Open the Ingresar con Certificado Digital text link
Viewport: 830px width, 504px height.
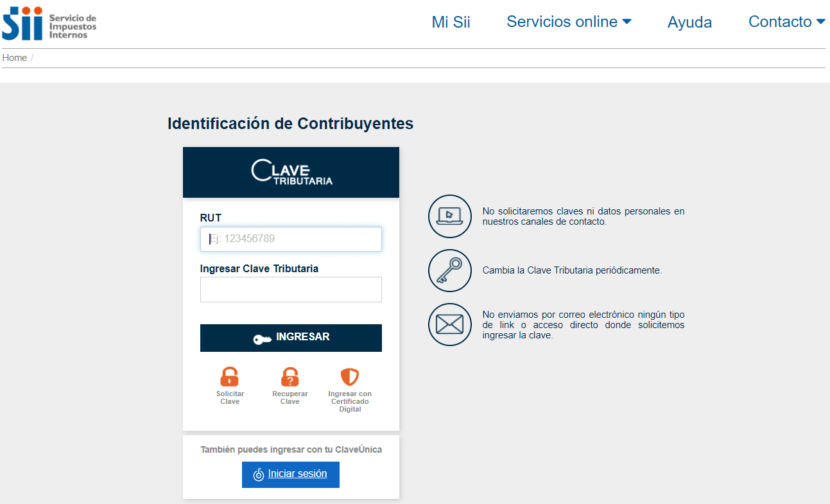[x=350, y=401]
